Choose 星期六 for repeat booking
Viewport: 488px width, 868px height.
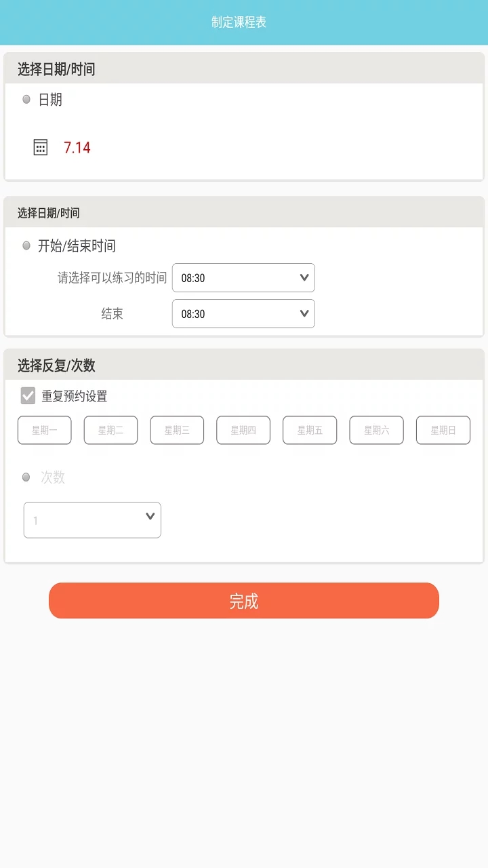(x=377, y=430)
